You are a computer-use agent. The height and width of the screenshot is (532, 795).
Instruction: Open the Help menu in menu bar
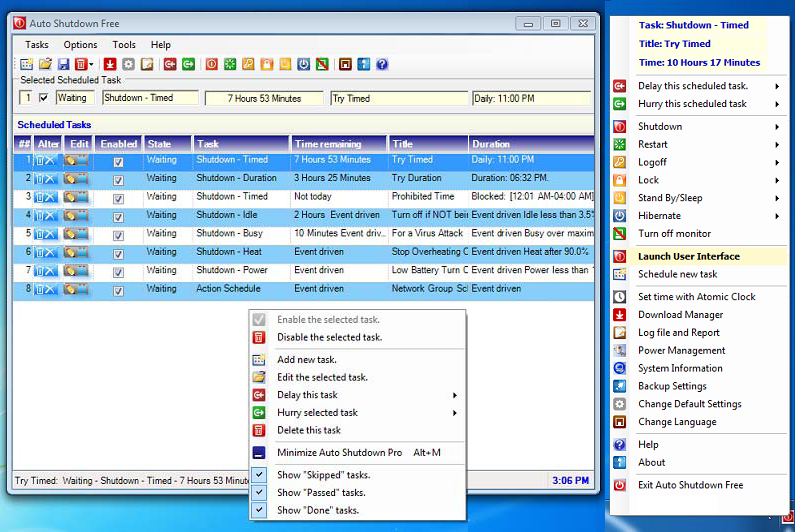(161, 45)
